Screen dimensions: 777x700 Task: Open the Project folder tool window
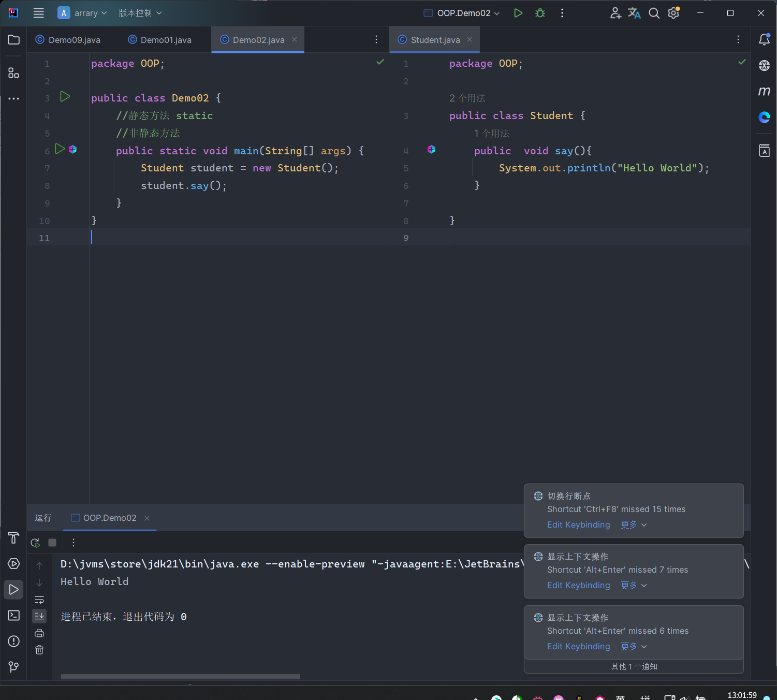coord(13,40)
